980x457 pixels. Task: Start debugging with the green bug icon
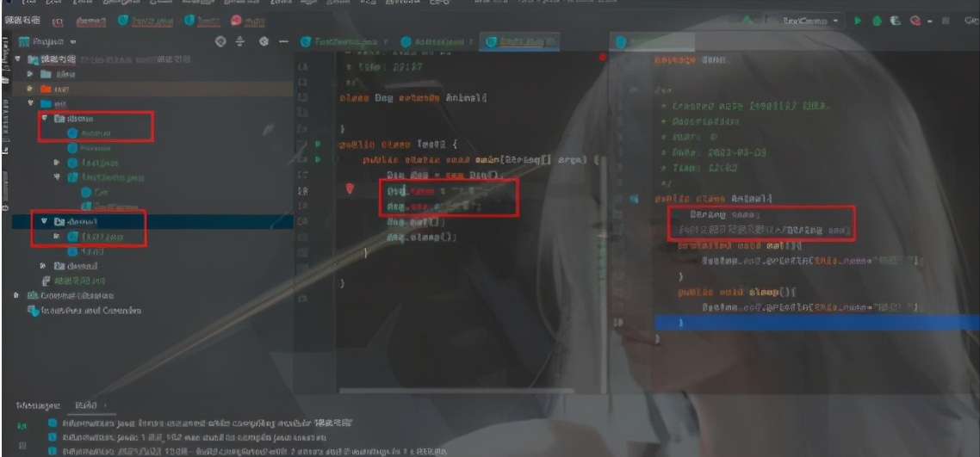(x=877, y=21)
